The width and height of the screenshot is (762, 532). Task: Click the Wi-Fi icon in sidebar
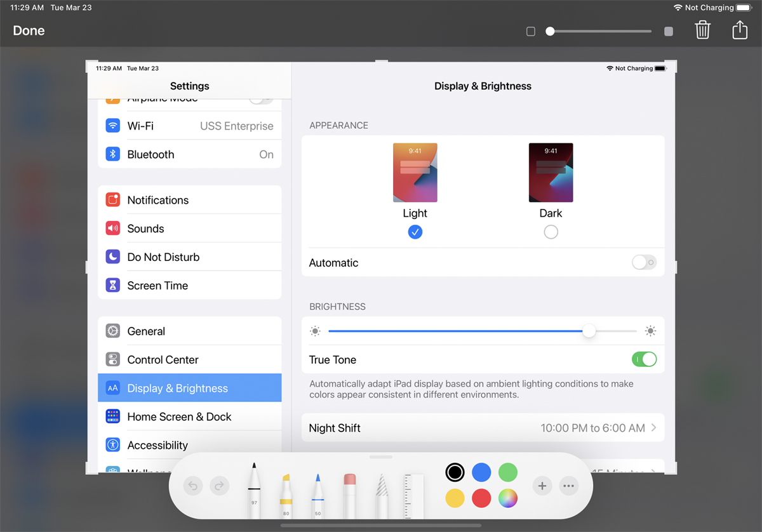[113, 126]
